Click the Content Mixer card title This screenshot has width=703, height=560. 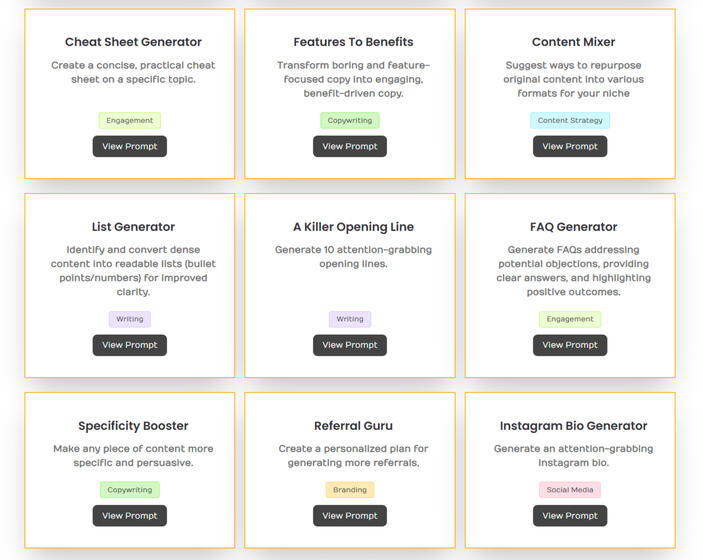pyautogui.click(x=573, y=42)
